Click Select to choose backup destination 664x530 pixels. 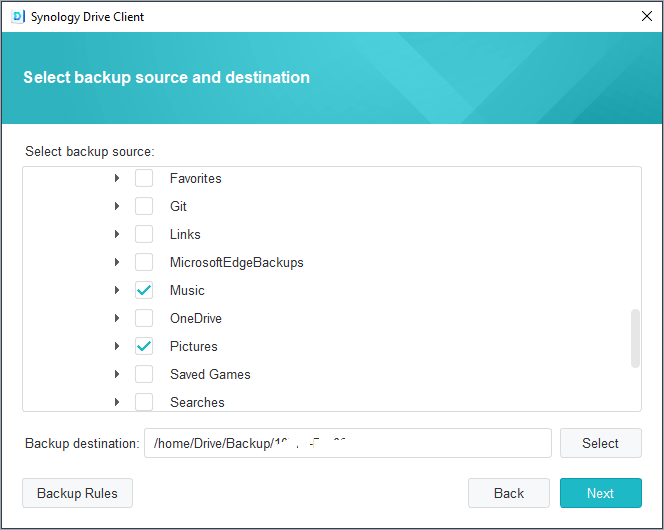(x=600, y=443)
